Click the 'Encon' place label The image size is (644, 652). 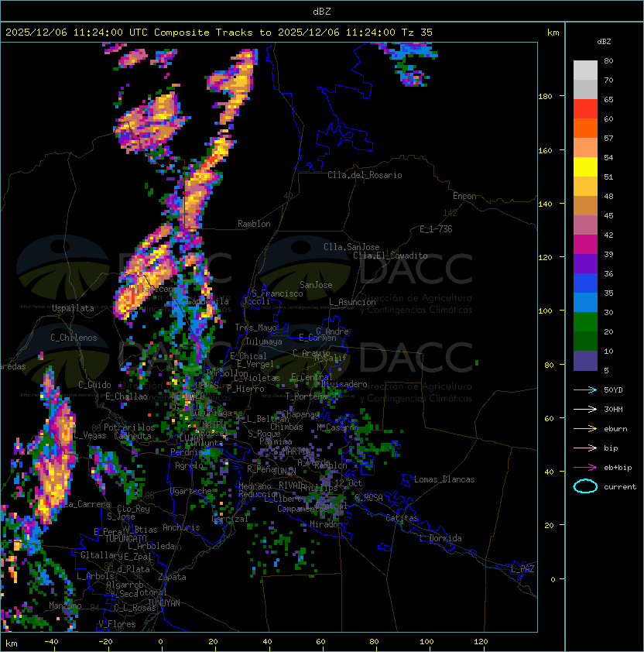[464, 196]
